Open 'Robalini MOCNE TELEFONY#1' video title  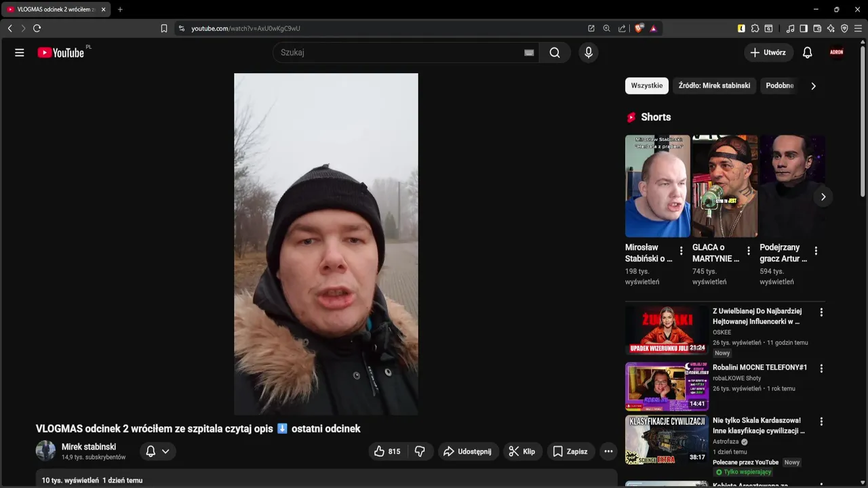point(760,367)
